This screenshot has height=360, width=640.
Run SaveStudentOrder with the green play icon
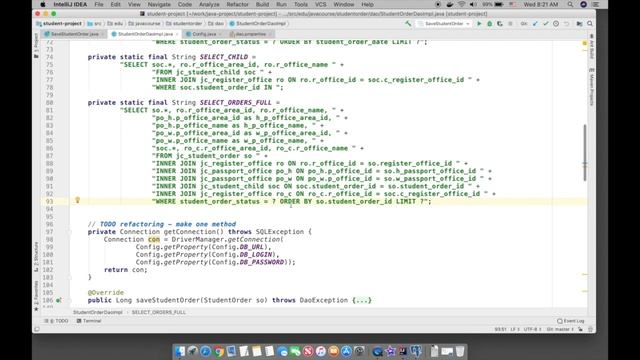click(x=479, y=24)
